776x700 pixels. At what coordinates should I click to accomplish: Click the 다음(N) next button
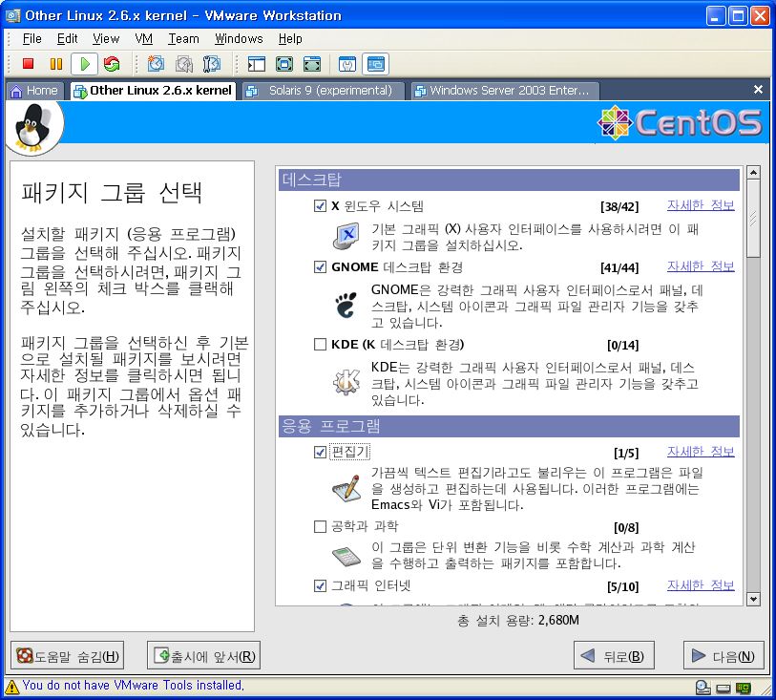724,656
